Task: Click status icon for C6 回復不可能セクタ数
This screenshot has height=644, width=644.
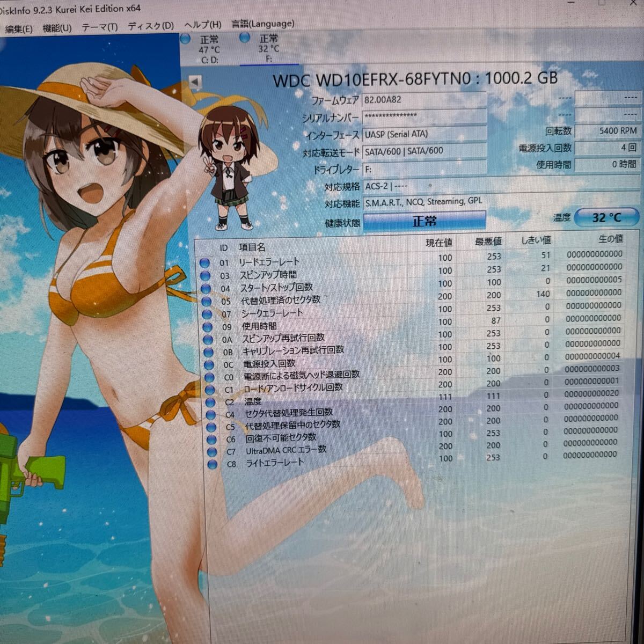Action: click(x=212, y=440)
